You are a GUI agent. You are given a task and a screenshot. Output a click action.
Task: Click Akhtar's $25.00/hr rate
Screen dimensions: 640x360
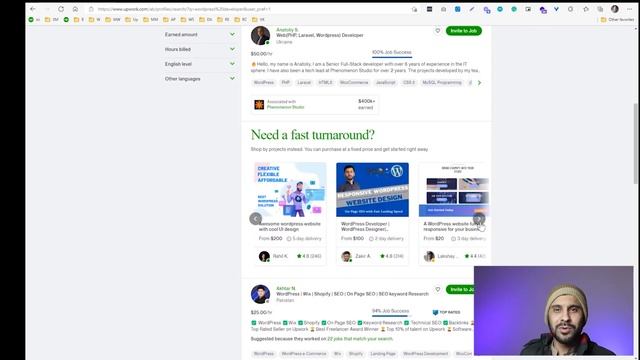click(x=261, y=313)
